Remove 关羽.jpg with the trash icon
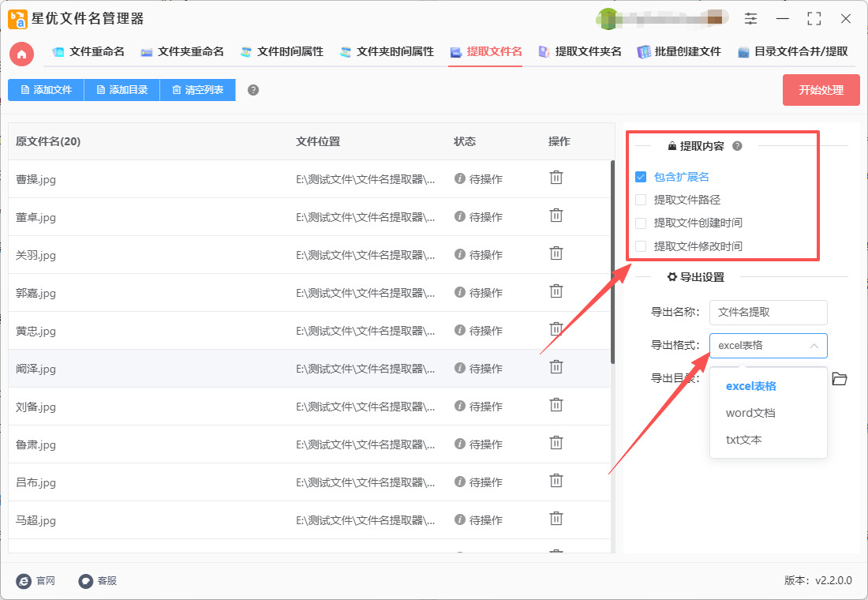 point(556,253)
